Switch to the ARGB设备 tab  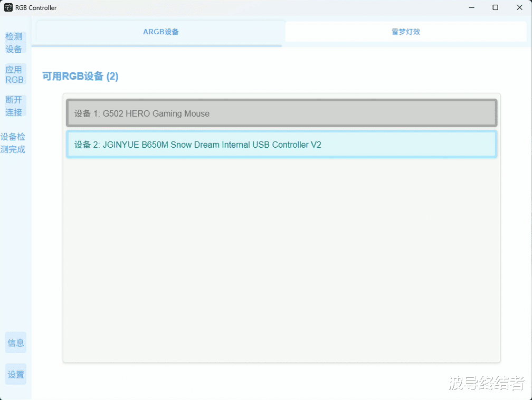coord(160,32)
